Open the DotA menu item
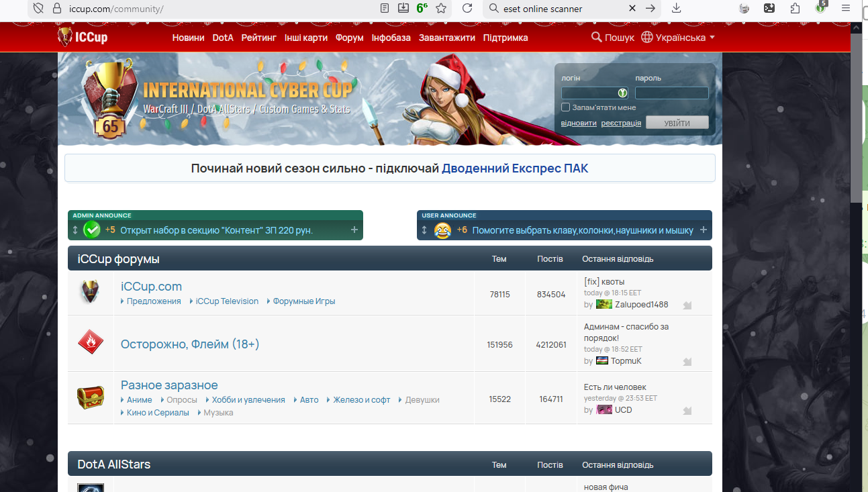The width and height of the screenshot is (868, 492). pos(223,38)
